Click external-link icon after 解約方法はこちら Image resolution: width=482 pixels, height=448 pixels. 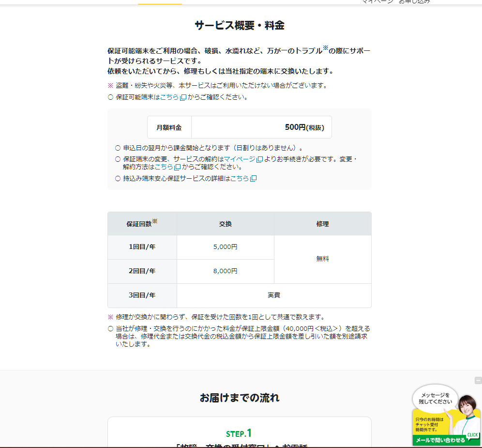point(178,167)
